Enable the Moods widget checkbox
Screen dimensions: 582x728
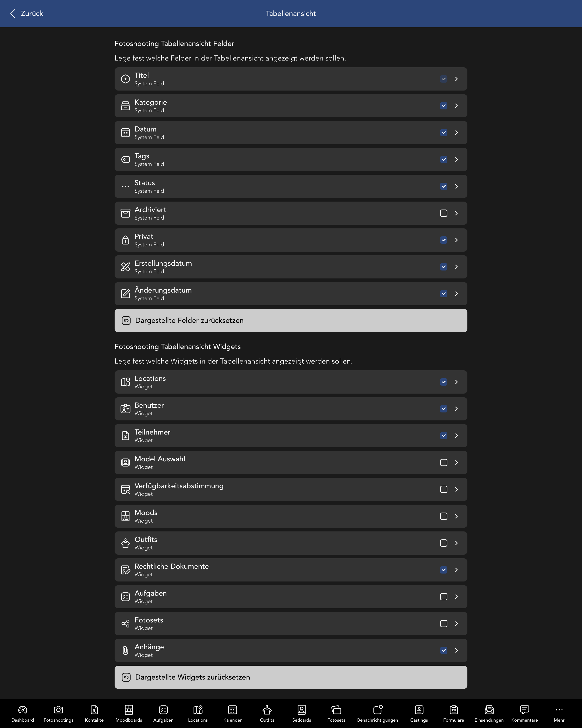point(444,516)
